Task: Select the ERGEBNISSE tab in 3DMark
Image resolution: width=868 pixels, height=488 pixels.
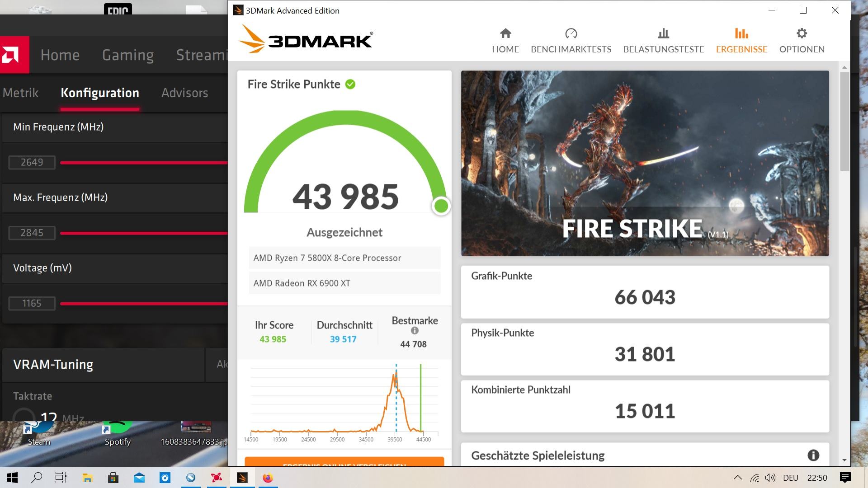Action: pos(741,41)
